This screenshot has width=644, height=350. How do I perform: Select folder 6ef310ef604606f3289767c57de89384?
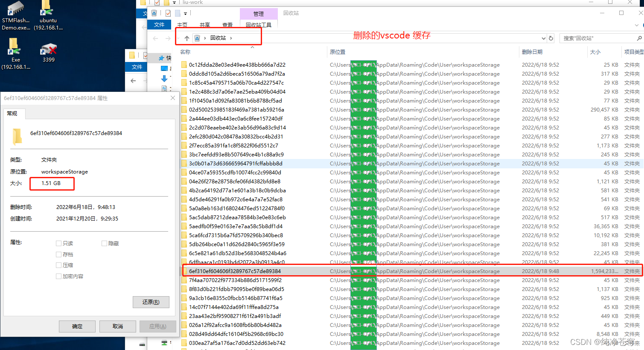coord(235,271)
